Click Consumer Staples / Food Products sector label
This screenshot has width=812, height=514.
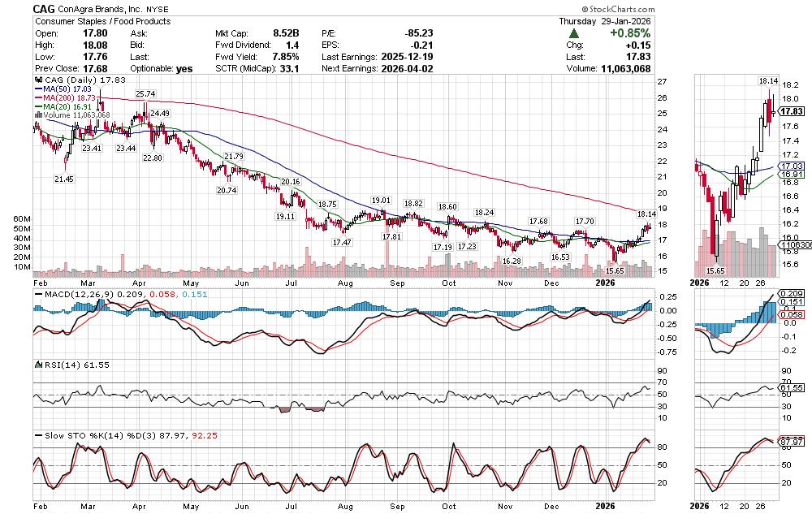[x=102, y=21]
